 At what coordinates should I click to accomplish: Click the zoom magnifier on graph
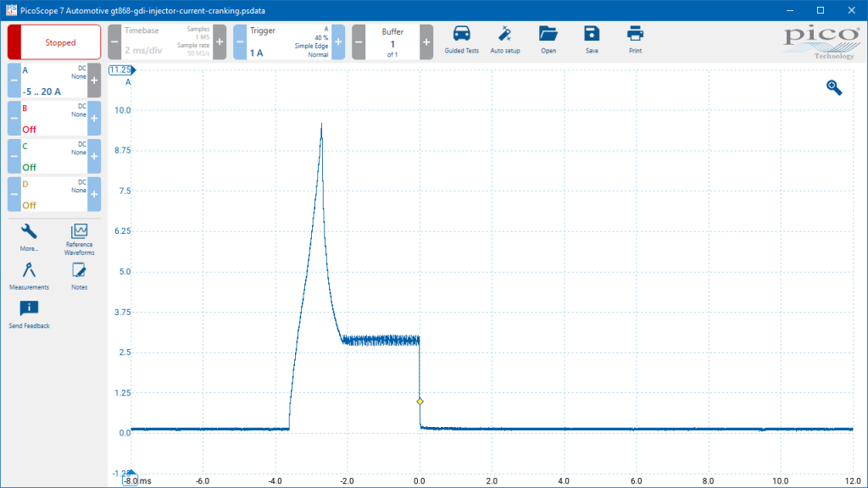[834, 87]
